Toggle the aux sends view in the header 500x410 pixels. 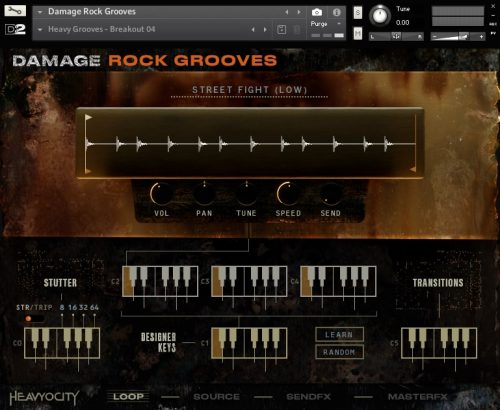tap(493, 24)
